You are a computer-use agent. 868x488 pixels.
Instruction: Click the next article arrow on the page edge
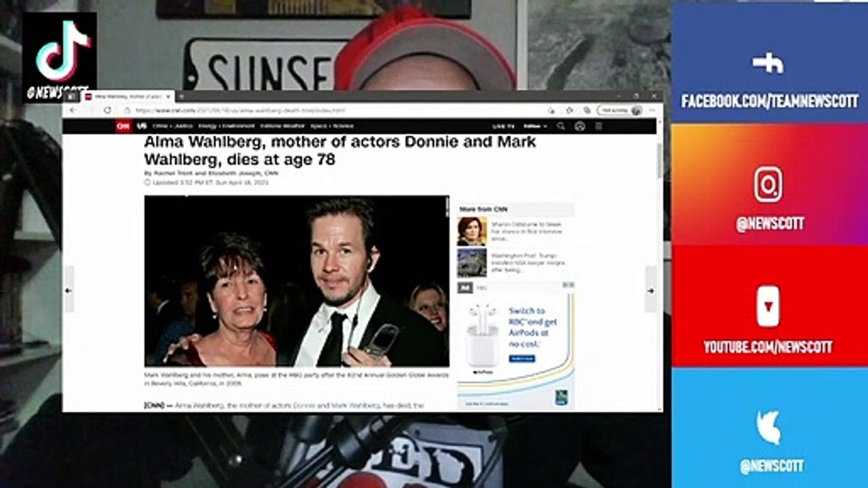coord(650,290)
